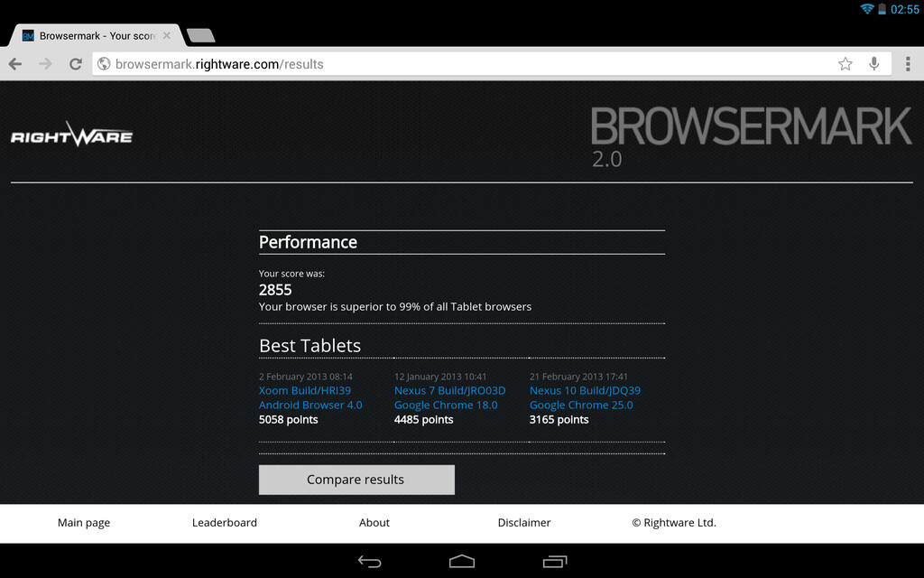Reload the Browsermark results page
This screenshot has height=578, width=924.
click(76, 64)
